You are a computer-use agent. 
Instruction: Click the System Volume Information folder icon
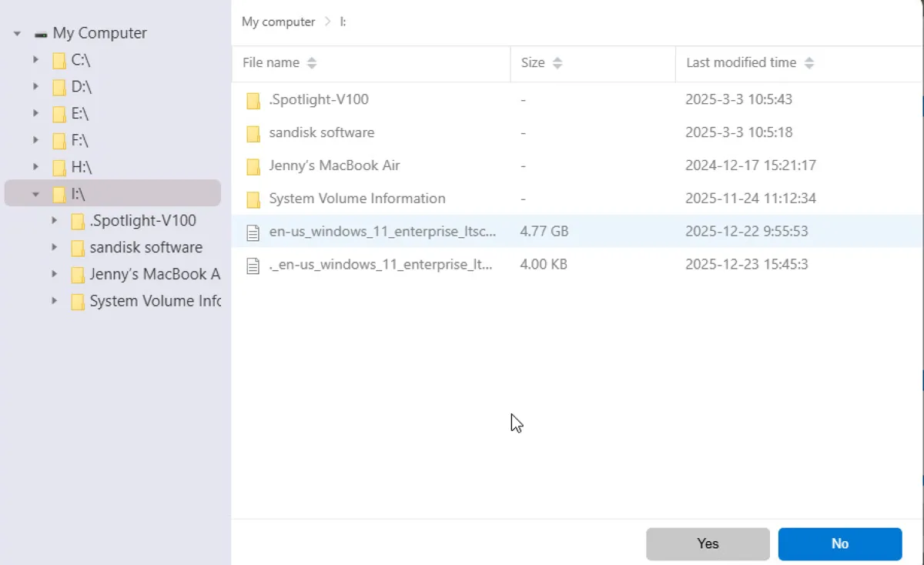[x=253, y=198]
